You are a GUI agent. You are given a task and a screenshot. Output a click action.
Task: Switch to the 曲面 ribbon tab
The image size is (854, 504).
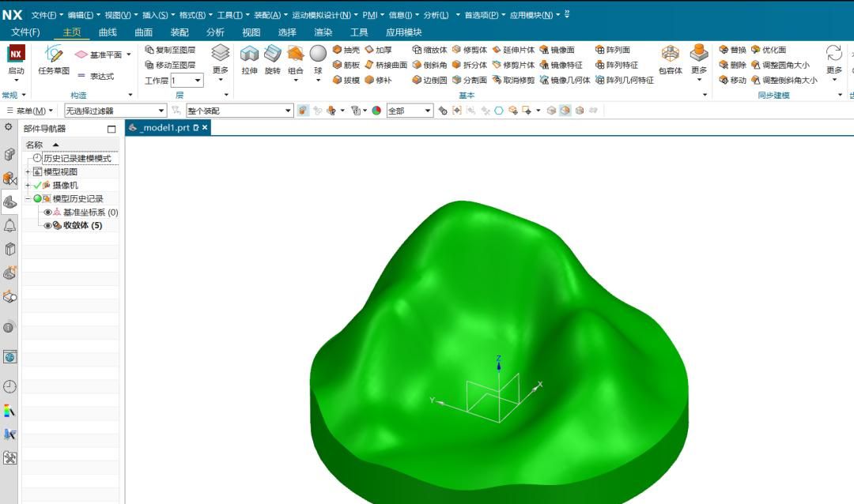pos(144,32)
